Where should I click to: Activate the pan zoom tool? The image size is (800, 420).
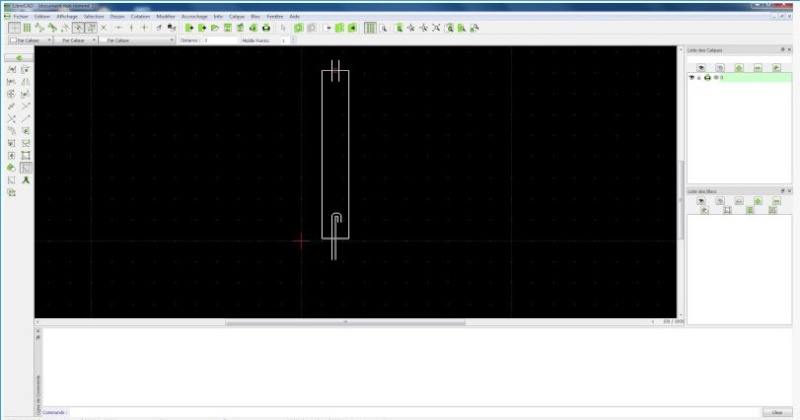474,28
